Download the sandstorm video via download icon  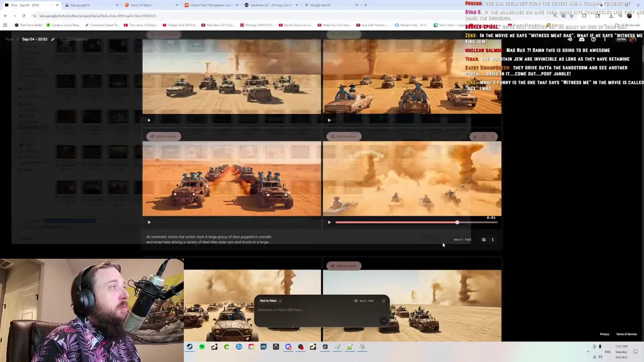[474, 137]
